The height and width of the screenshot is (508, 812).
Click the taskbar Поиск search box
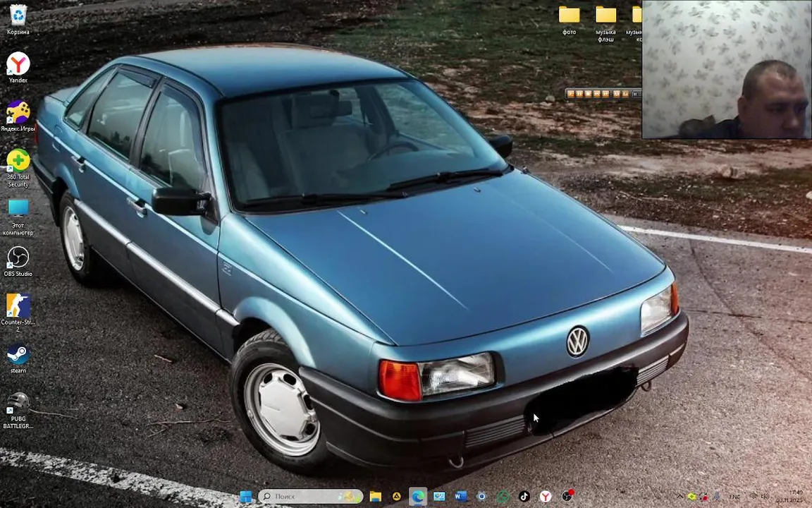click(x=311, y=496)
